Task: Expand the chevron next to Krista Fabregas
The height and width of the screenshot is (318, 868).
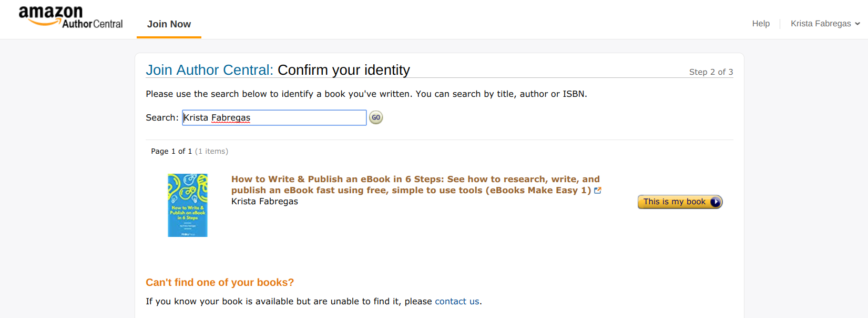Action: 857,24
